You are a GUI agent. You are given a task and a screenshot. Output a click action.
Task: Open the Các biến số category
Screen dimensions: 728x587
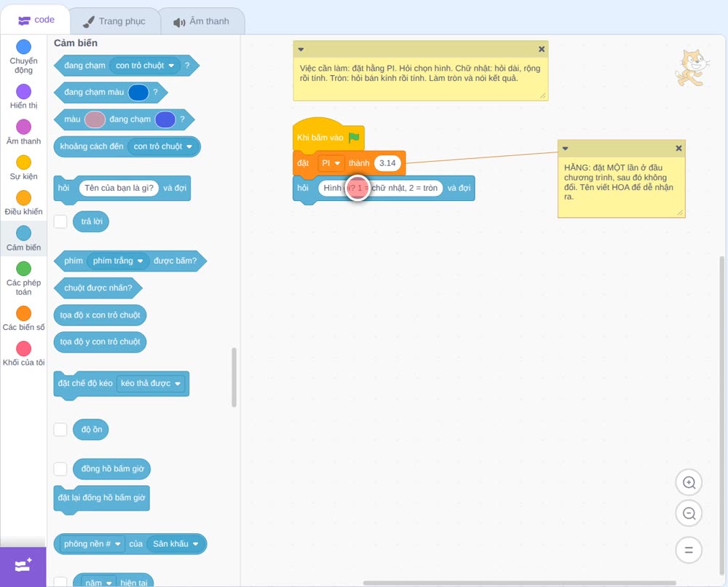(x=24, y=318)
